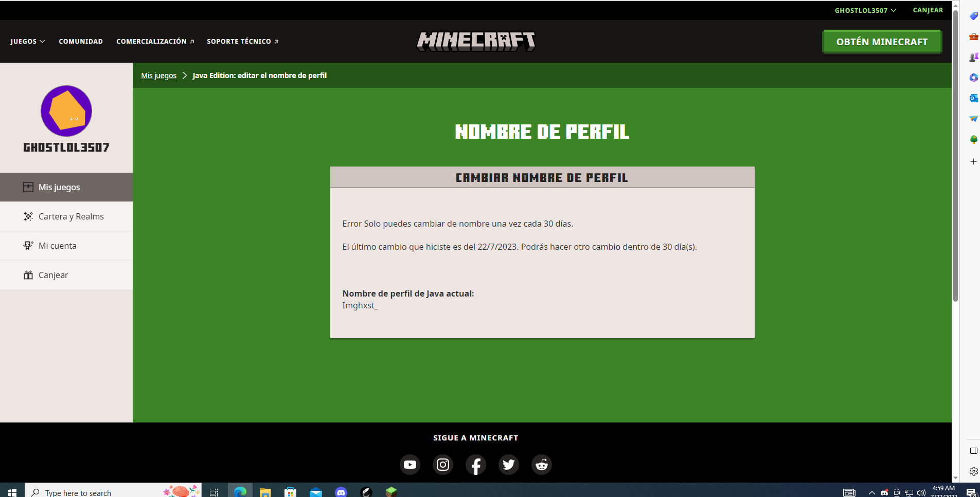Select Cartera y Realms in the sidebar
980x497 pixels.
pyautogui.click(x=66, y=216)
